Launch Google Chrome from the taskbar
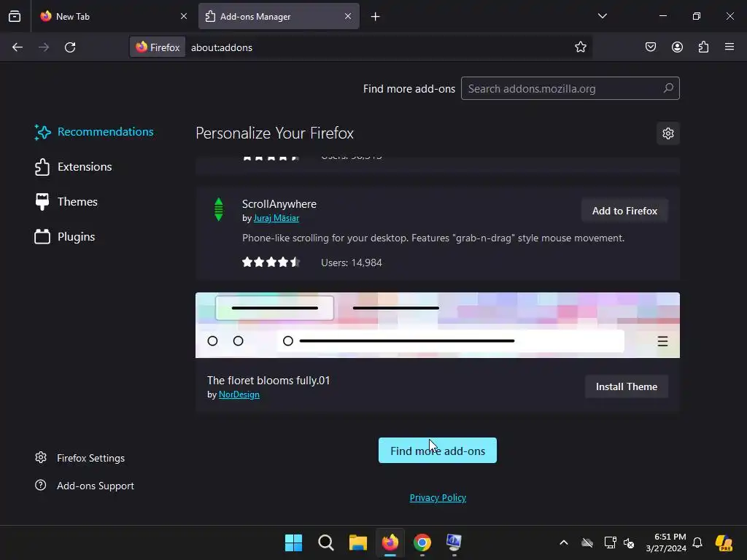This screenshot has width=747, height=560. click(x=422, y=542)
